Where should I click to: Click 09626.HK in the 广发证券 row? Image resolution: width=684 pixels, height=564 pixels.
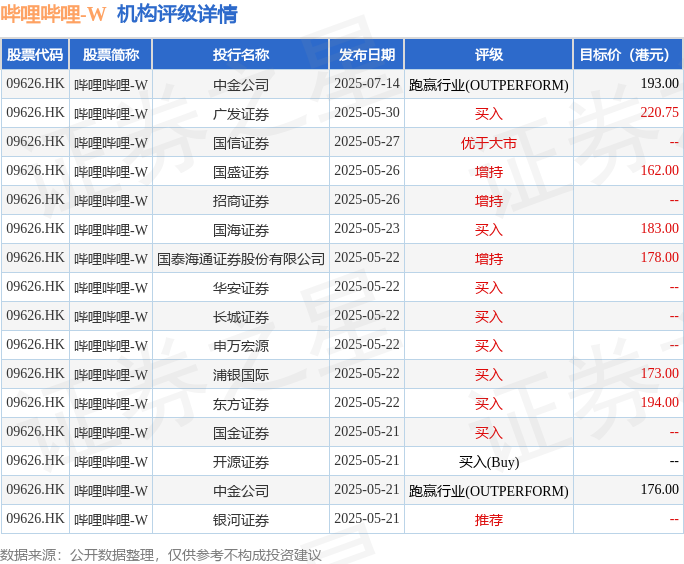tap(35, 113)
